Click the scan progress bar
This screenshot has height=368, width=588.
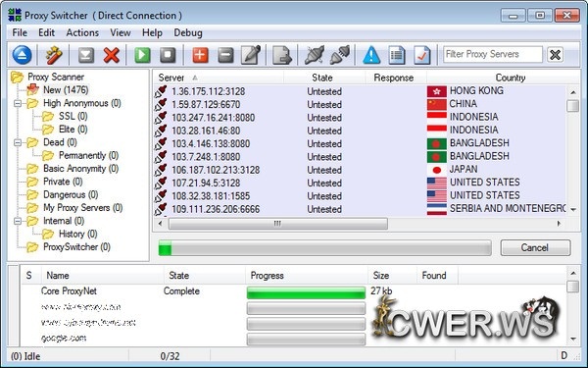(x=324, y=248)
